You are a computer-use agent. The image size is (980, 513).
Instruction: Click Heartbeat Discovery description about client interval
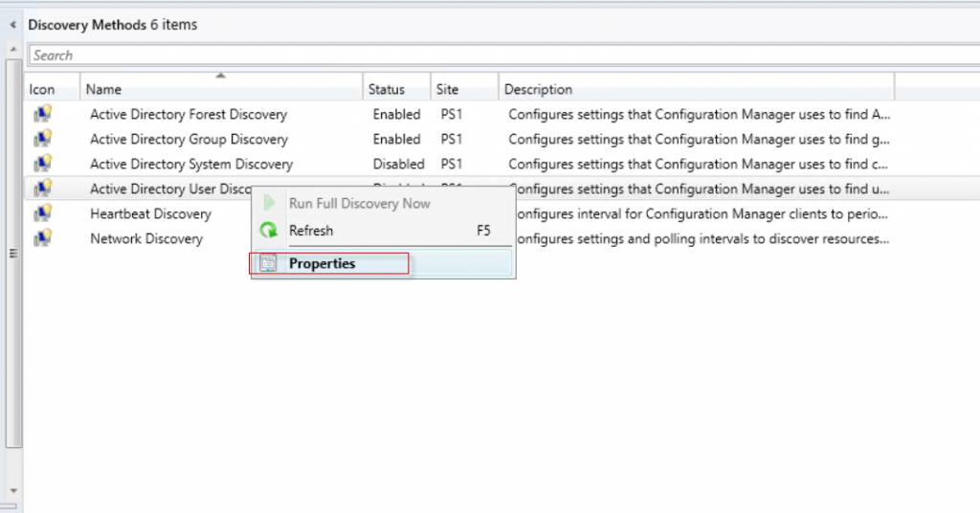702,213
